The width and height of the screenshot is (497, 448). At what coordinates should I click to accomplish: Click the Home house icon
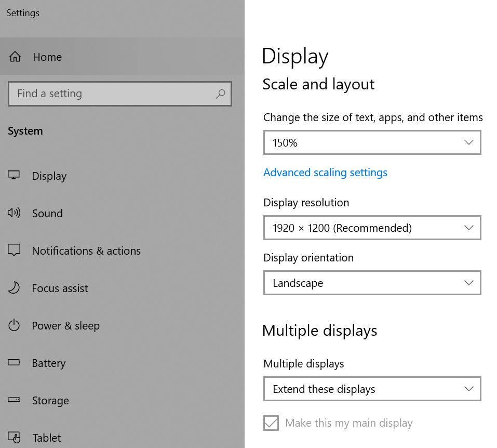click(15, 57)
